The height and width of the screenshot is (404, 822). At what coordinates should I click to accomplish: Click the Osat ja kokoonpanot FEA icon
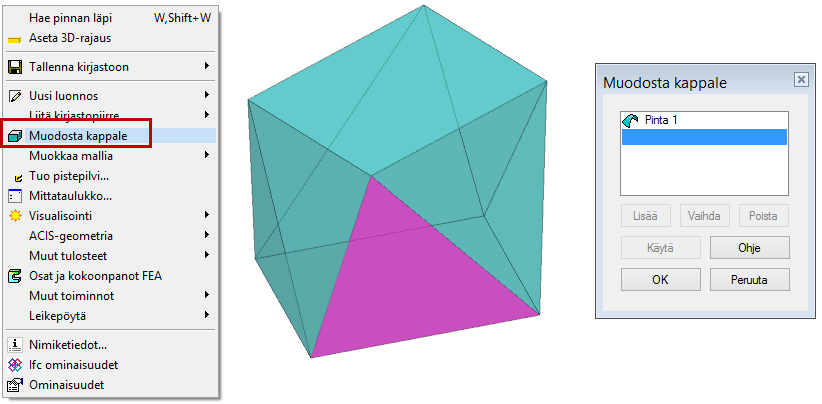coord(15,276)
